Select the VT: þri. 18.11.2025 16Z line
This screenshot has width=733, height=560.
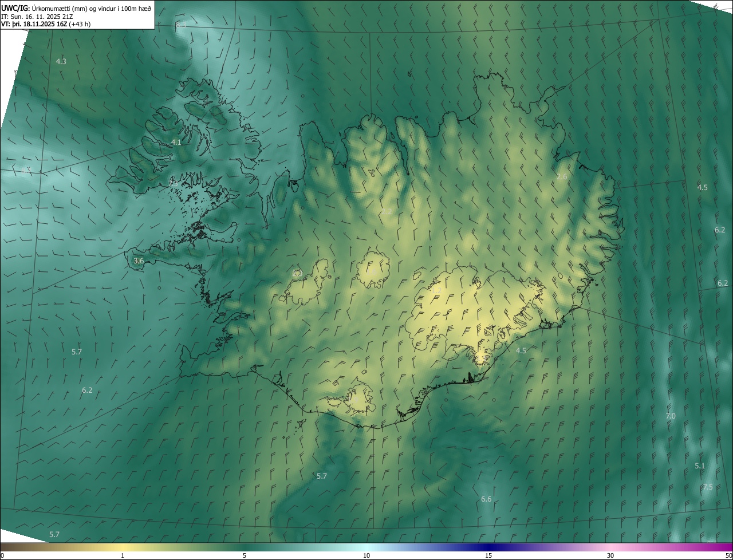coord(46,24)
